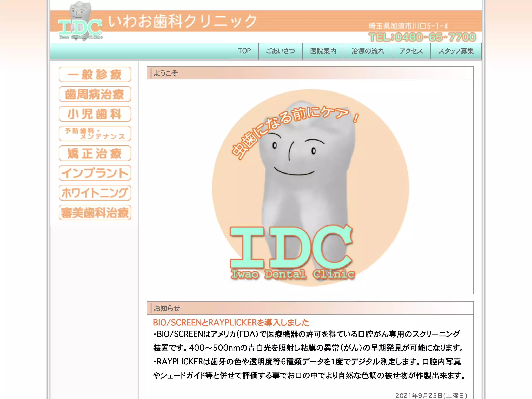This screenshot has height=399, width=532.
Task: Open the 治療の流れ menu item
Action: tap(368, 51)
